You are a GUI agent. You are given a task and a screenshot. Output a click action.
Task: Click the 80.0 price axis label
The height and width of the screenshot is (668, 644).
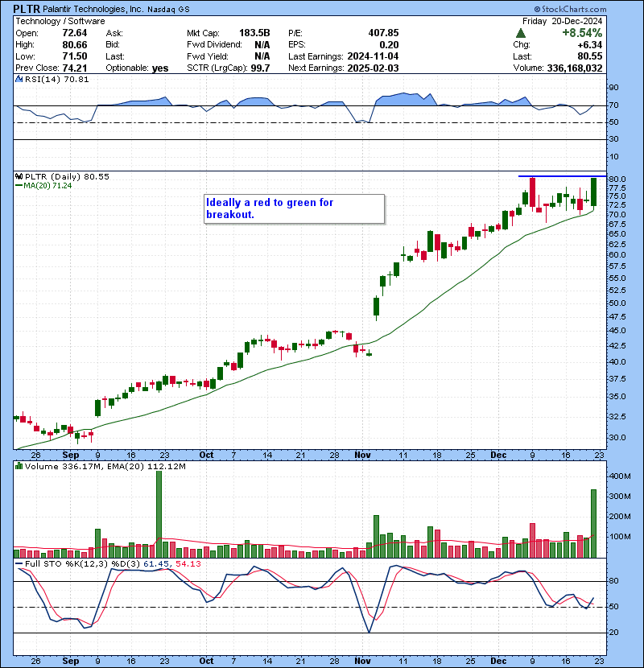click(617, 179)
